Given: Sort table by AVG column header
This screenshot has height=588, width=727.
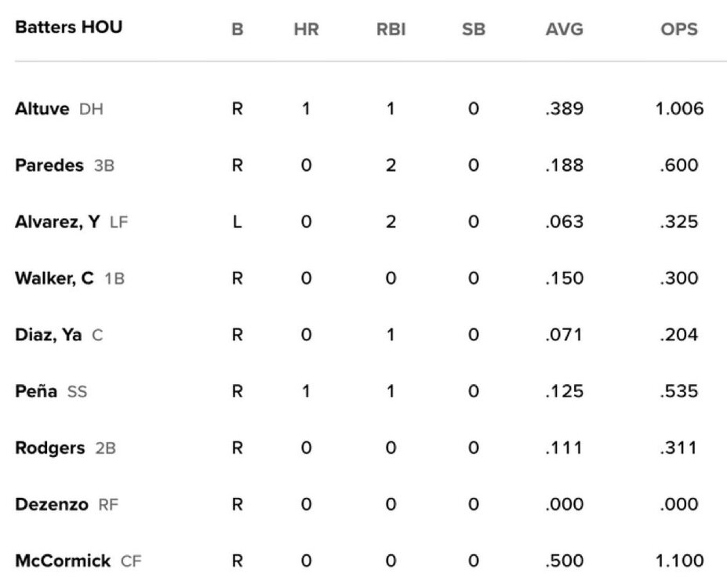Looking at the screenshot, I should click(564, 30).
